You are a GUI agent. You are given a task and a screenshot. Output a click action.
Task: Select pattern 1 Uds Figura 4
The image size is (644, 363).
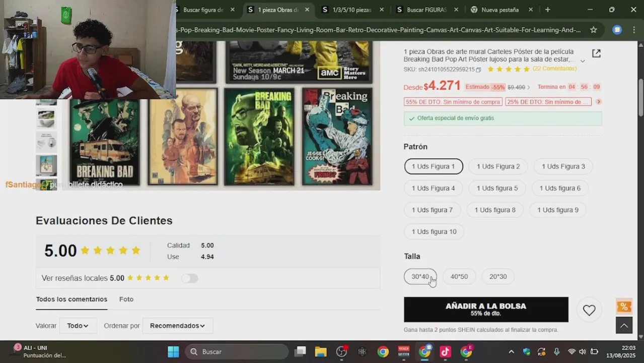coord(433,188)
